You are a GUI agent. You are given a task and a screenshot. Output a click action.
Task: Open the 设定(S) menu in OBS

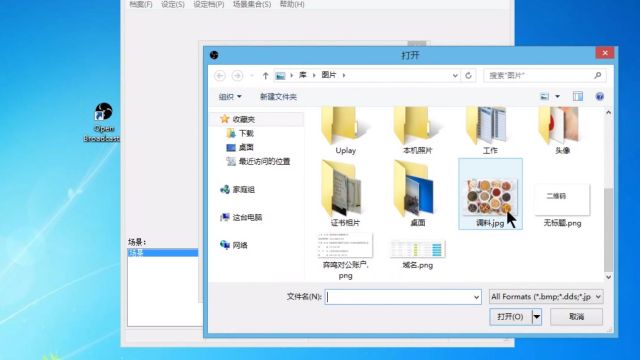tap(173, 4)
